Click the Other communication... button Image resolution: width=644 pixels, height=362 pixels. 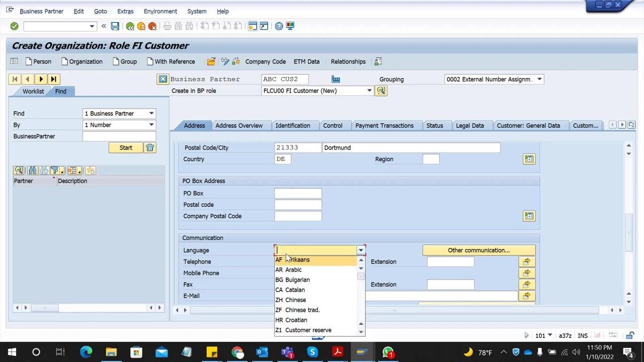[x=479, y=250]
